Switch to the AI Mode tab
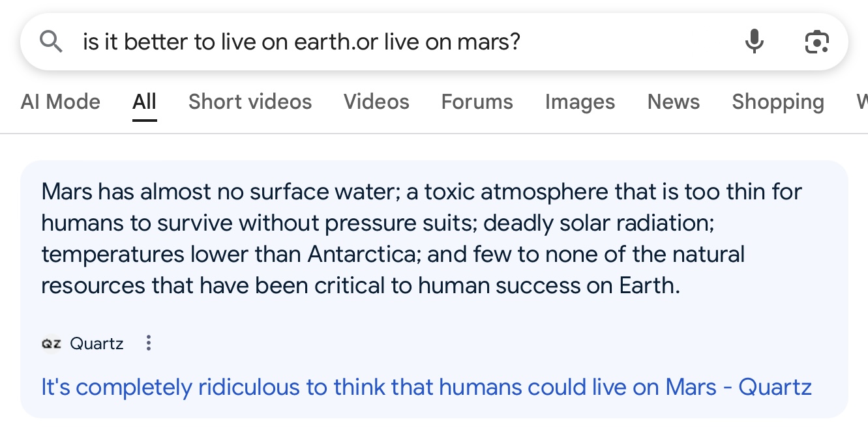 click(x=61, y=102)
